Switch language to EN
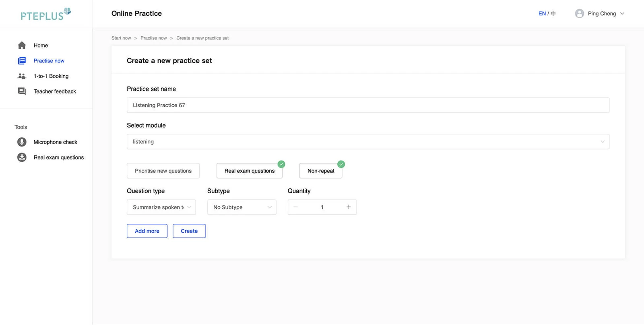Screen dimensions: 644x325 coord(542,14)
